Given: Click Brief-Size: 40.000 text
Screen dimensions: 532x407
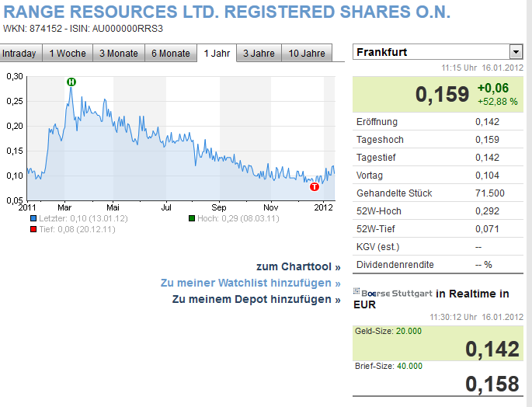Looking at the screenshot, I should [x=388, y=366].
